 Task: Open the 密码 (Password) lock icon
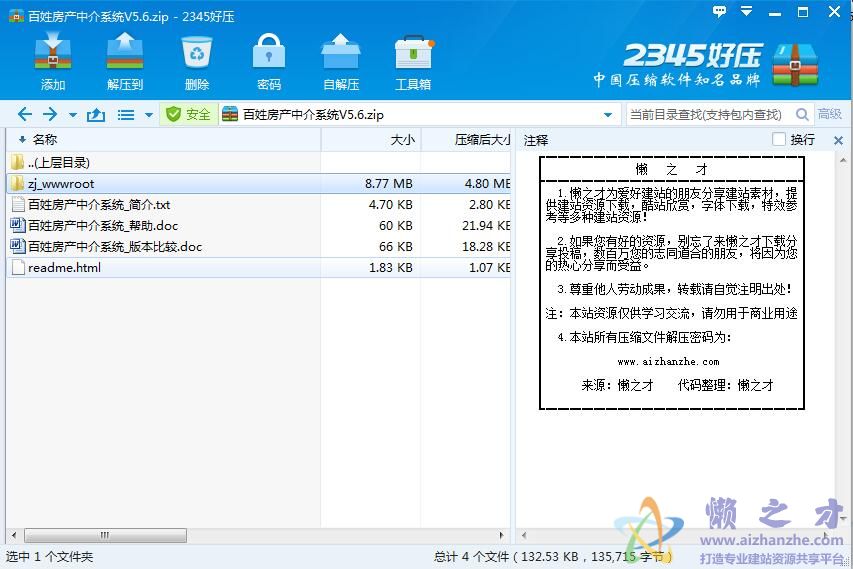pyautogui.click(x=269, y=61)
